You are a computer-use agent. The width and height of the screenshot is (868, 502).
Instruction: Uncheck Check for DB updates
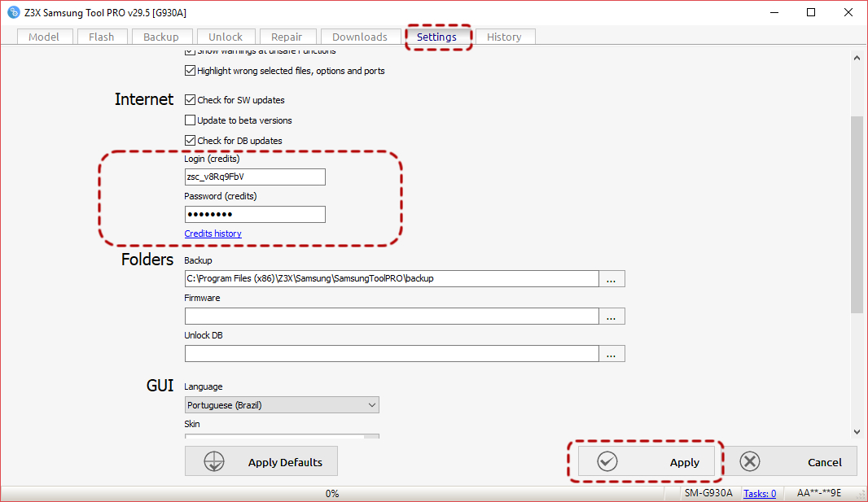click(190, 141)
